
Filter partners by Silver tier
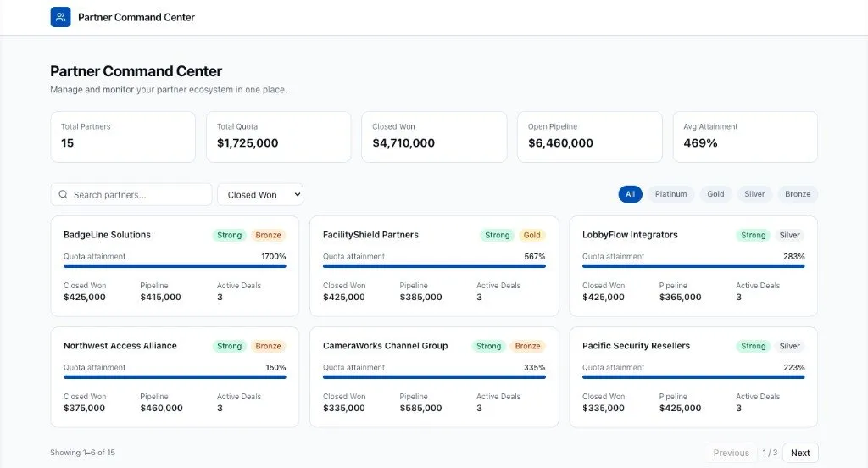(754, 194)
